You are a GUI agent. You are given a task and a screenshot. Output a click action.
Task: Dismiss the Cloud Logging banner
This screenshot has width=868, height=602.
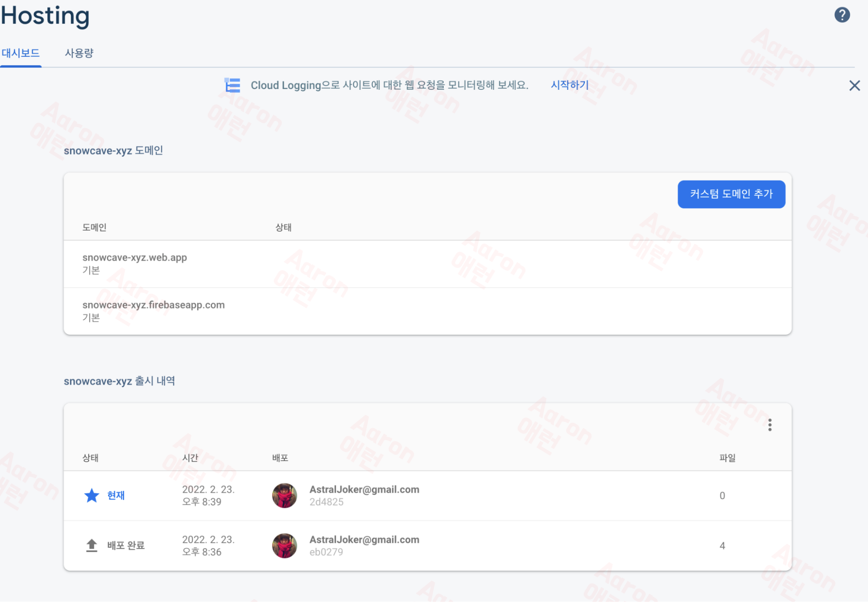pos(854,86)
